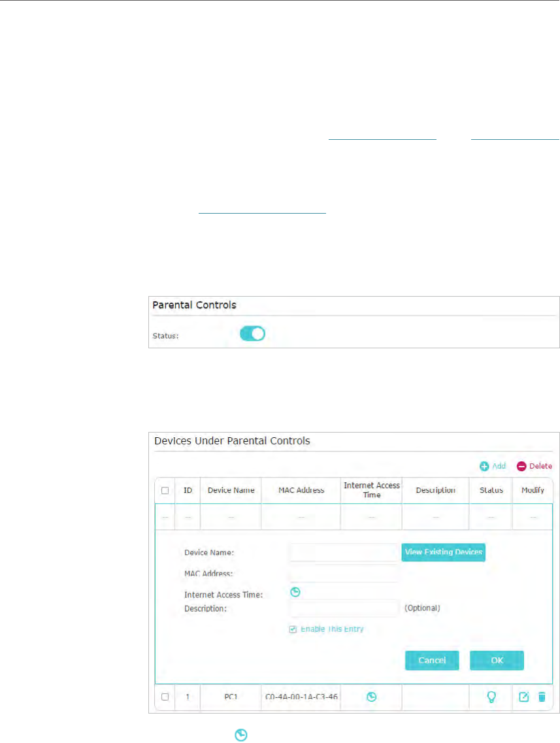Click the ID column header
Screen dimensions: 560x743
(188, 491)
